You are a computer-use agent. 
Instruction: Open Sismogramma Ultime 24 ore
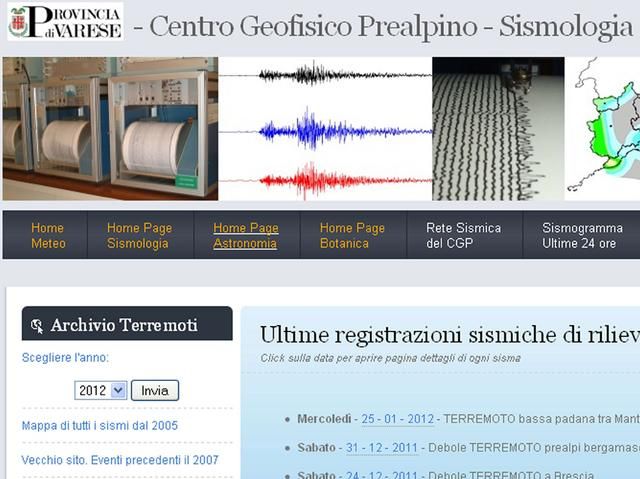[582, 235]
